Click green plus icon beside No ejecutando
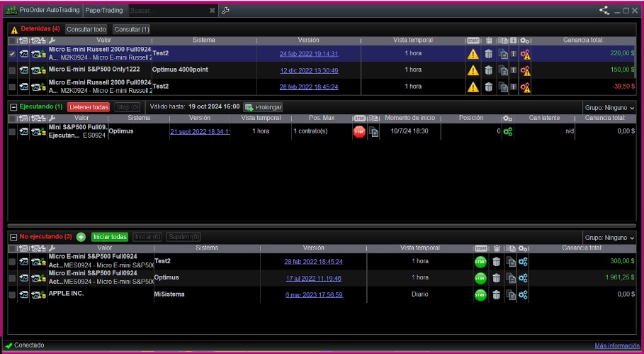Viewport: 644px width, 354px height. coord(81,237)
